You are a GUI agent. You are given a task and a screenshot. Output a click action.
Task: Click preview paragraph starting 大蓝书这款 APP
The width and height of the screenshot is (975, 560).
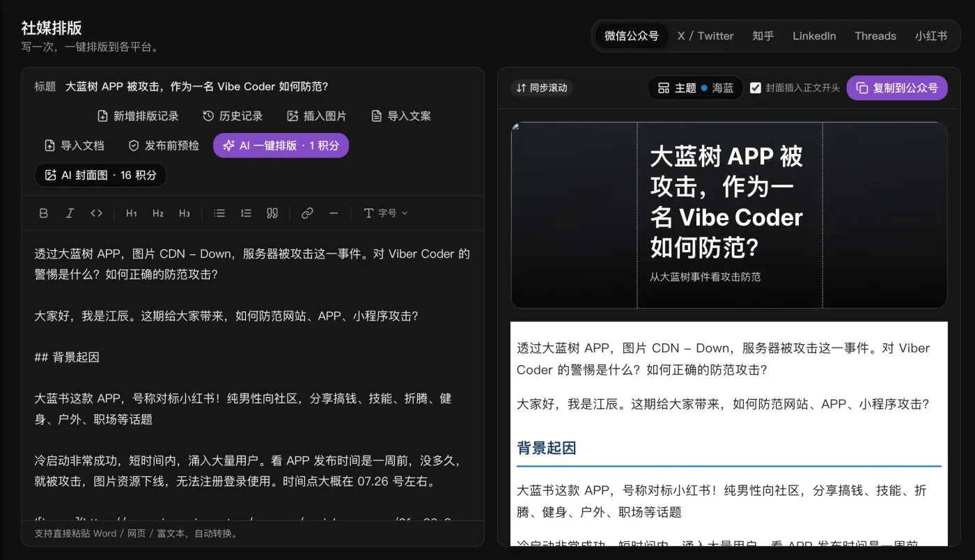click(721, 501)
